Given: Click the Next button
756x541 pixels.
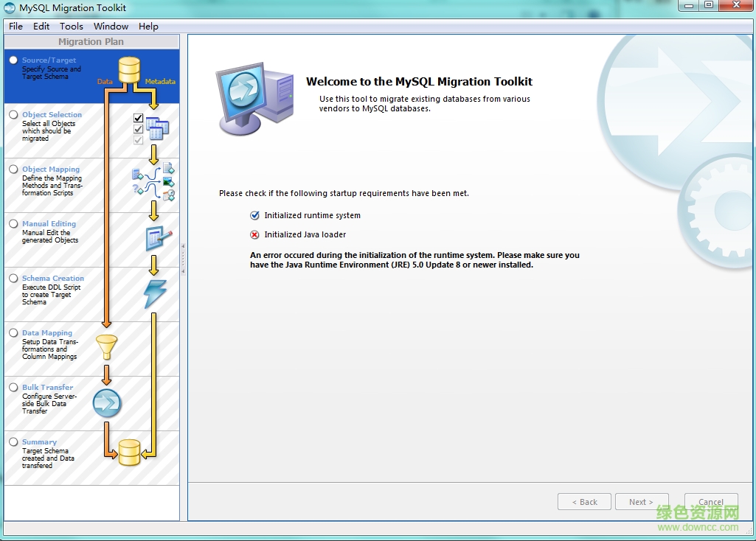Looking at the screenshot, I should pos(641,501).
